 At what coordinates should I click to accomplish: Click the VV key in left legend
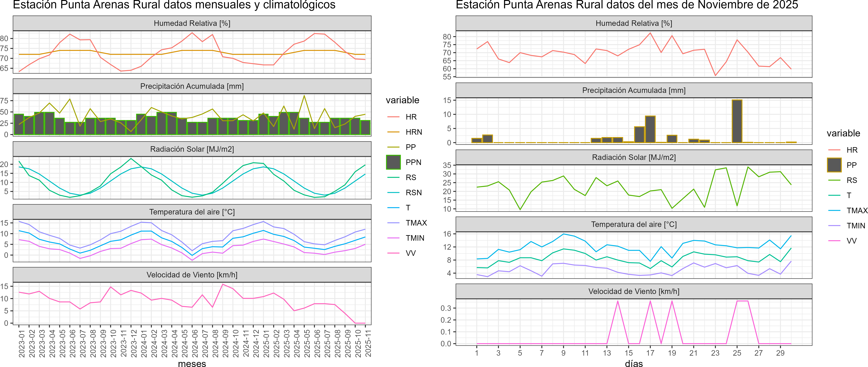[393, 253]
